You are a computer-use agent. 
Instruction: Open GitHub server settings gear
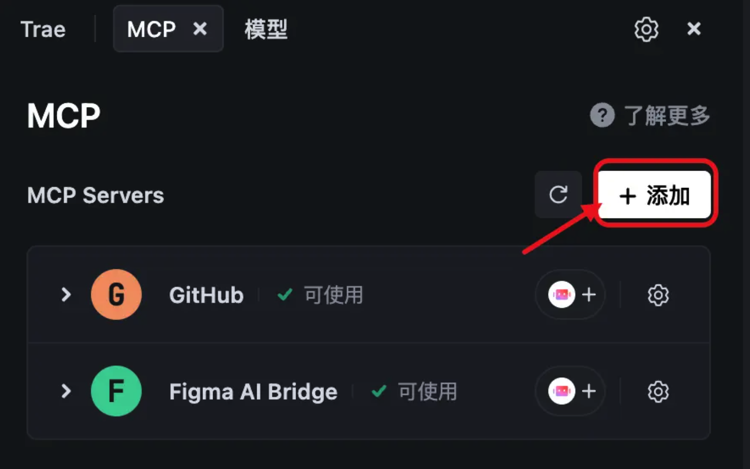click(x=658, y=295)
